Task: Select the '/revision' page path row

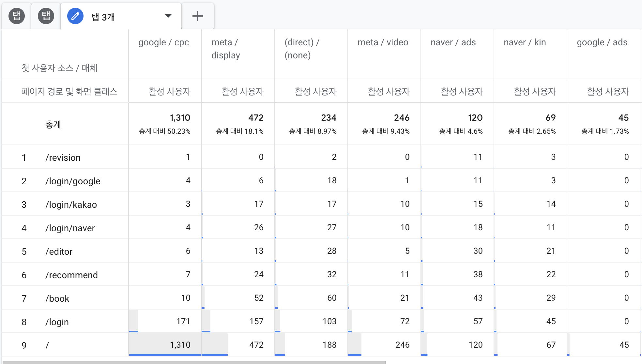Action: coord(63,158)
